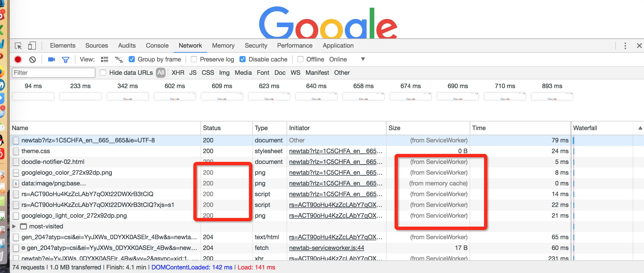Expand the most-visited frame group

(14, 226)
